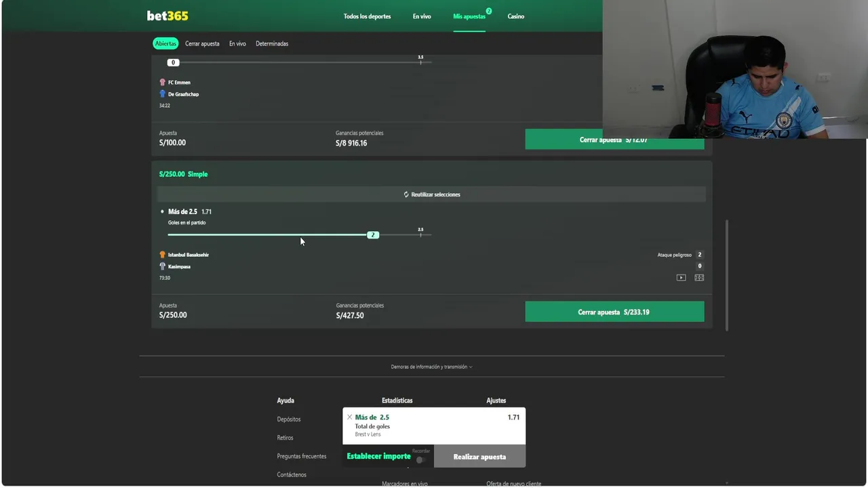Click the Ajustes footer heading
Image resolution: width=868 pixels, height=488 pixels.
coord(496,401)
